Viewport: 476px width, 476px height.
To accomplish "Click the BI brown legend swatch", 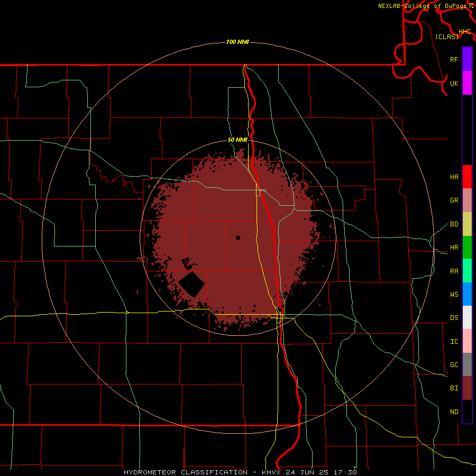I will (467, 388).
